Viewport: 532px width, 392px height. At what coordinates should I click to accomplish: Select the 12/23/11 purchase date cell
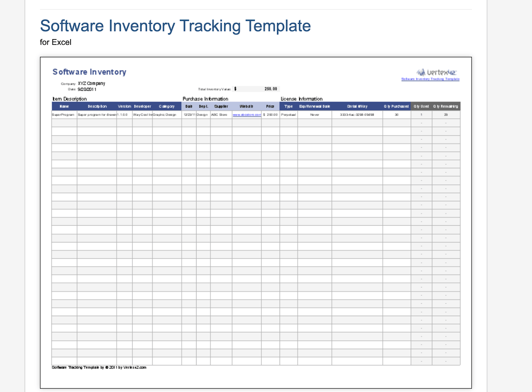[x=189, y=115]
